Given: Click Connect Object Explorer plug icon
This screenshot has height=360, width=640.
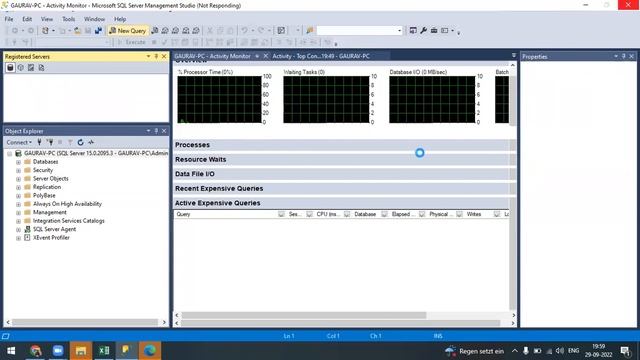Looking at the screenshot, I should click(x=39, y=142).
